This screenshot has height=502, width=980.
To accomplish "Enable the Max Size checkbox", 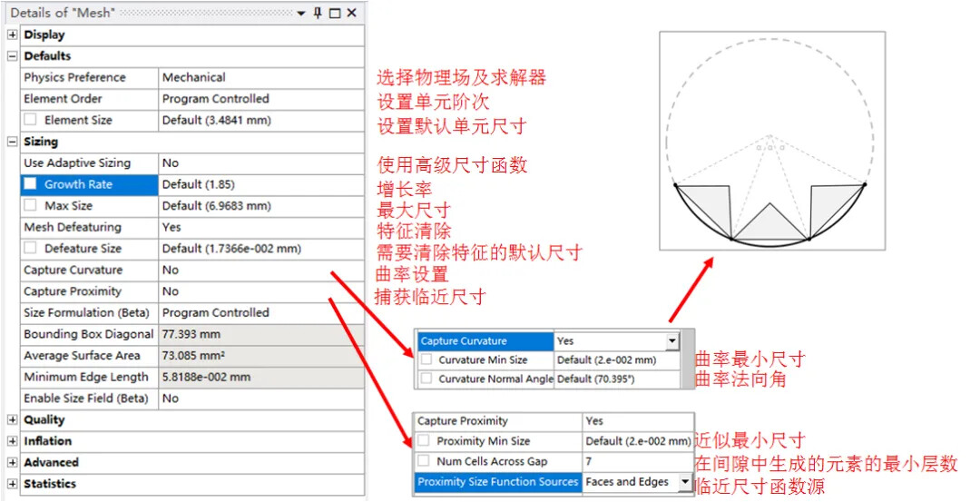I will 30,206.
